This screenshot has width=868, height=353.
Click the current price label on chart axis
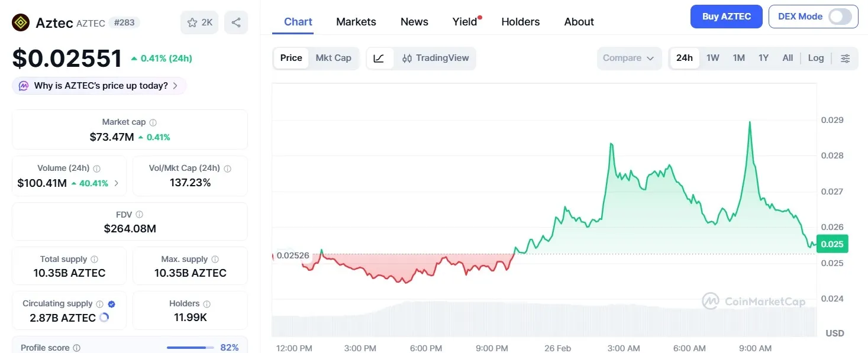point(832,244)
